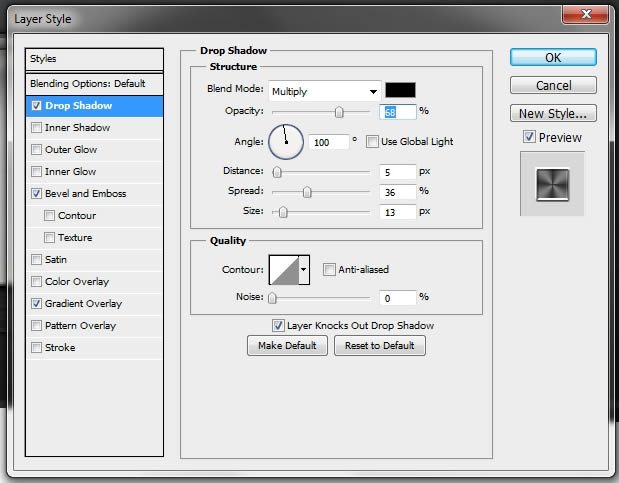Image resolution: width=619 pixels, height=483 pixels.
Task: Click the Opacity slider handle
Action: (x=339, y=113)
